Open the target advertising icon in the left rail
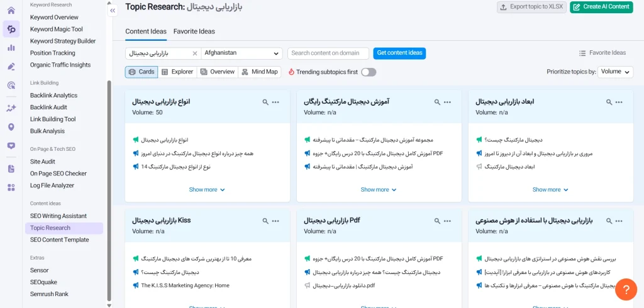The image size is (644, 308). [11, 85]
